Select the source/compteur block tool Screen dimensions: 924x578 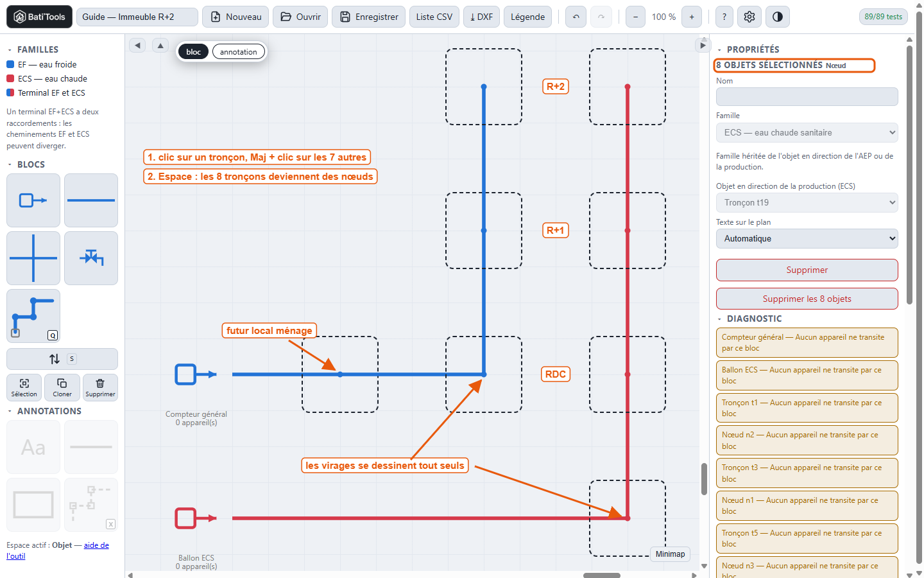click(33, 200)
